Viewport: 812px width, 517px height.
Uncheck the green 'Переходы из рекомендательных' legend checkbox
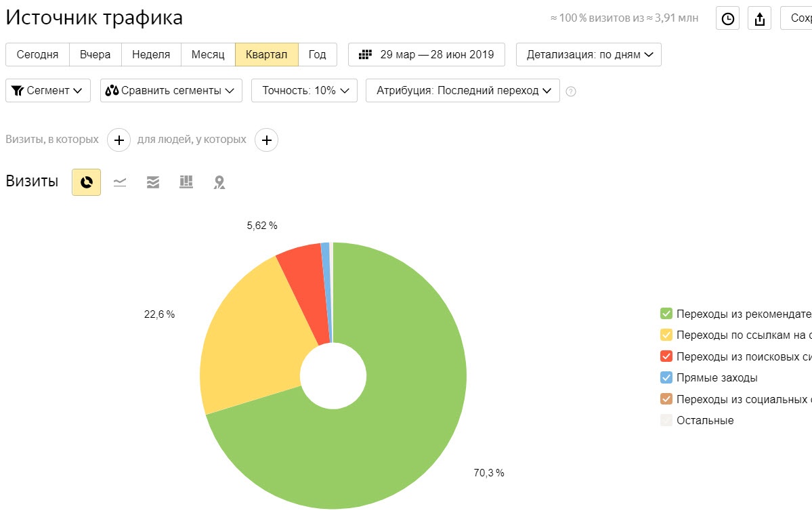[x=666, y=314]
